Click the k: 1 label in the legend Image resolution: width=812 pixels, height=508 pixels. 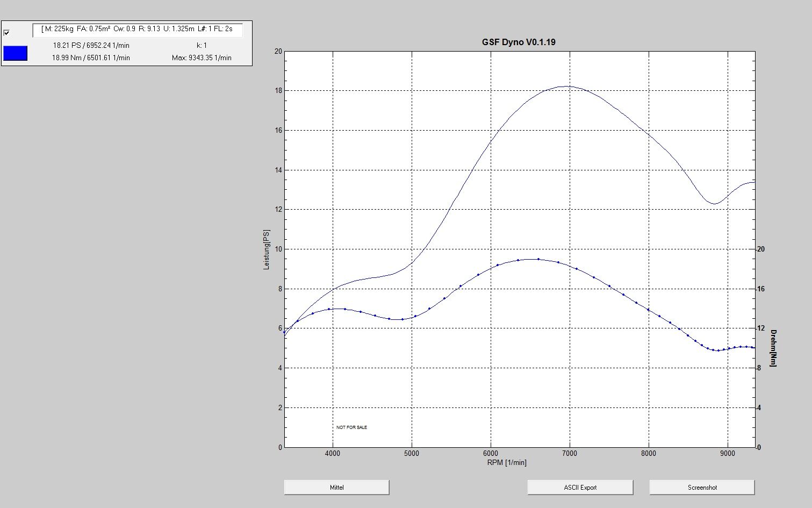[x=202, y=46]
